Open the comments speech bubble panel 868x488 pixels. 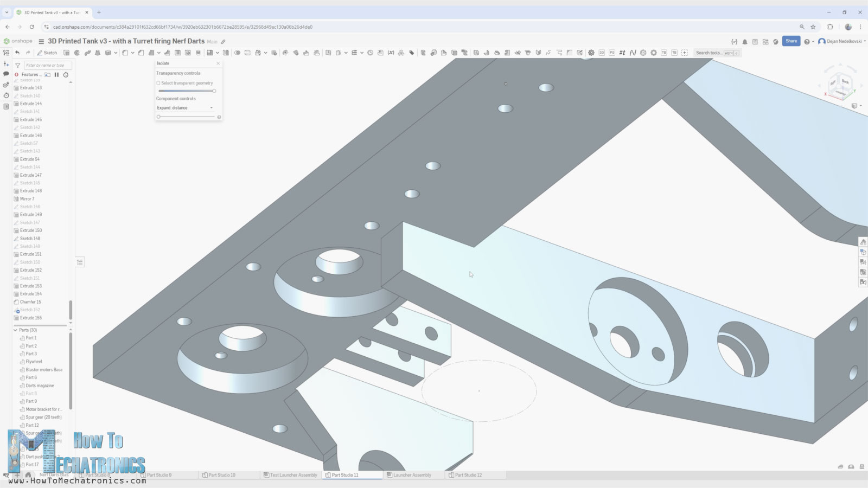tap(6, 74)
